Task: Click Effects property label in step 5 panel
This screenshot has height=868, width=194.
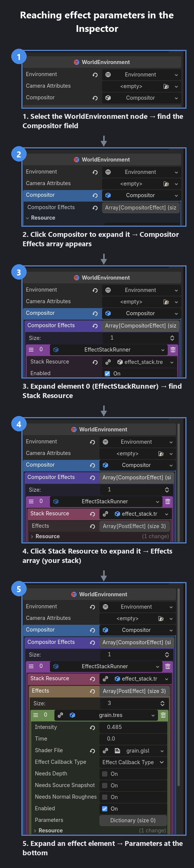Action: tap(41, 691)
